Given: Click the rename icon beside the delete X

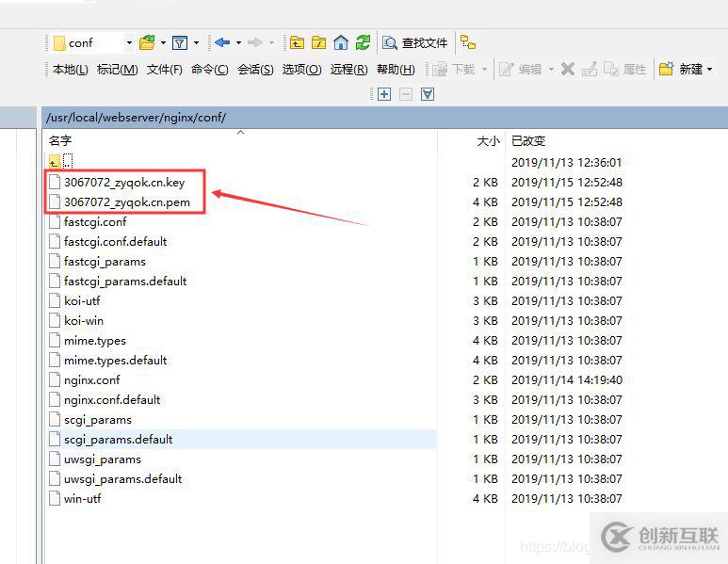Looking at the screenshot, I should [590, 69].
